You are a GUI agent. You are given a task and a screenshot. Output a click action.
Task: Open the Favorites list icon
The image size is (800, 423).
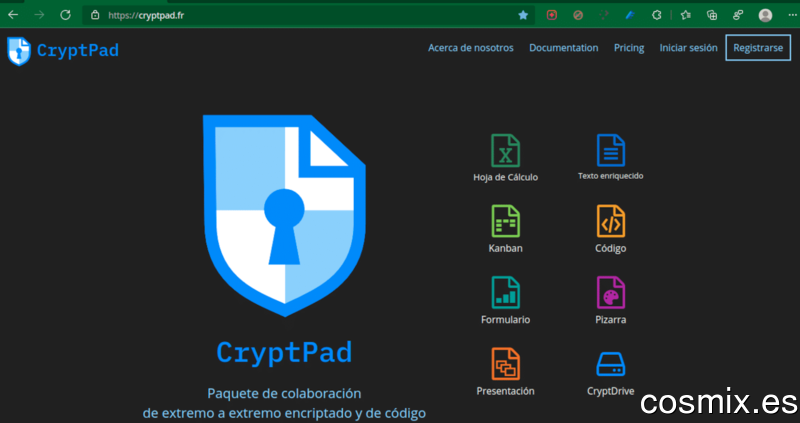(686, 15)
